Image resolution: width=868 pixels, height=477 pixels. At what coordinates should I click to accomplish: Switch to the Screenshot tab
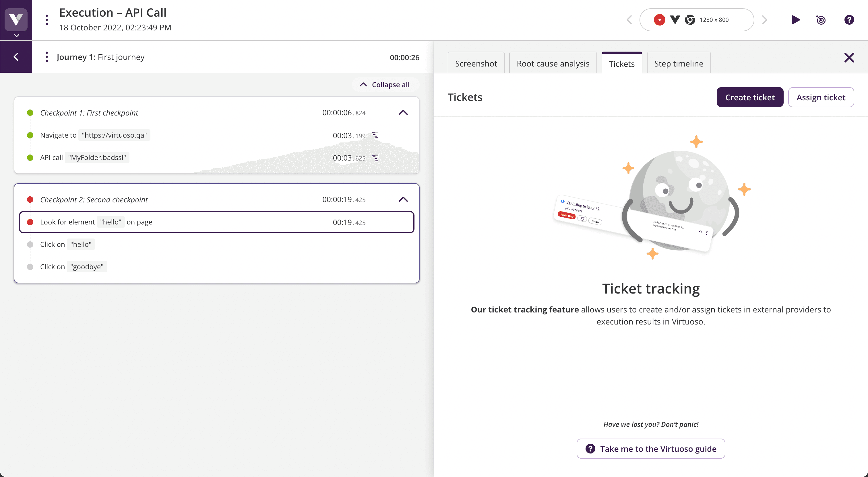point(476,63)
